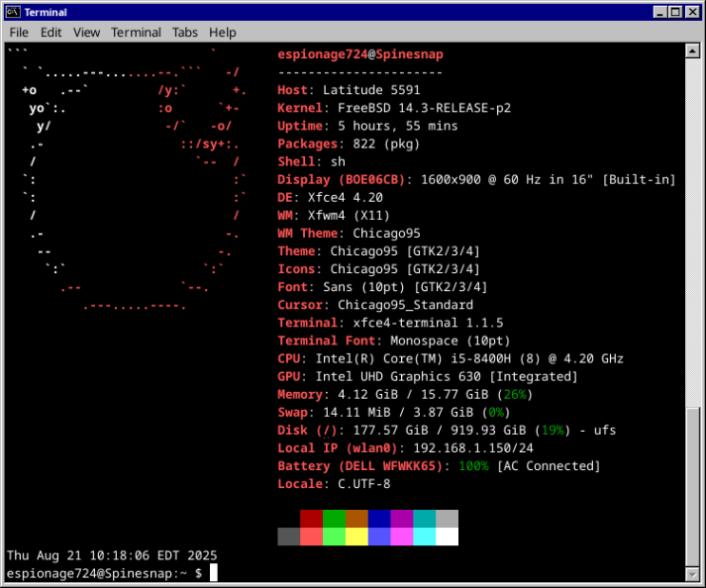
Task: Open the Tabs menu
Action: point(184,32)
